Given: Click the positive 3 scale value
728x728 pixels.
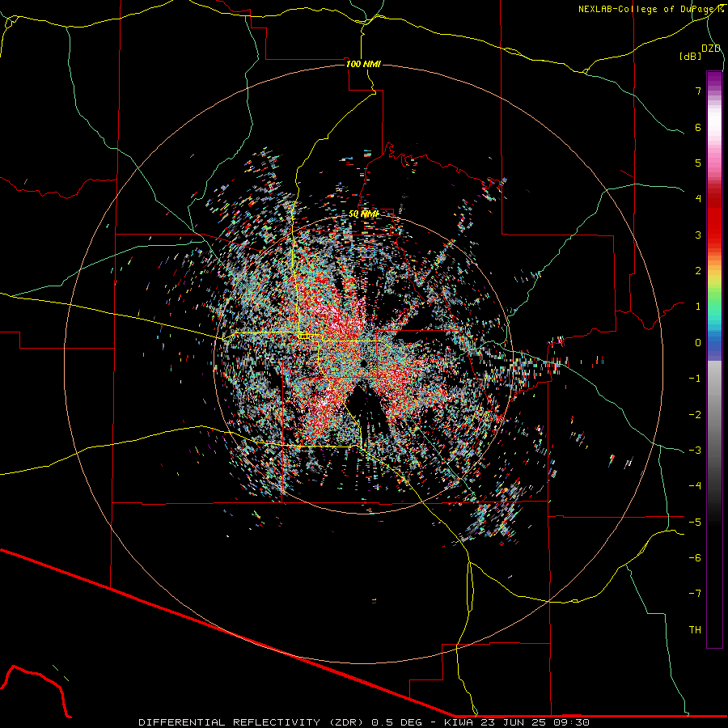Looking at the screenshot, I should pos(698,235).
